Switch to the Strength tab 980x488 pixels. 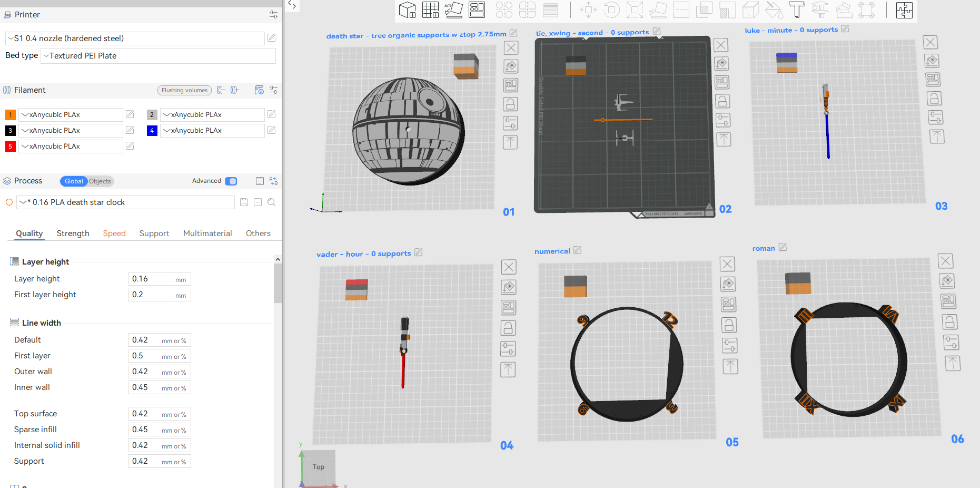coord(73,233)
